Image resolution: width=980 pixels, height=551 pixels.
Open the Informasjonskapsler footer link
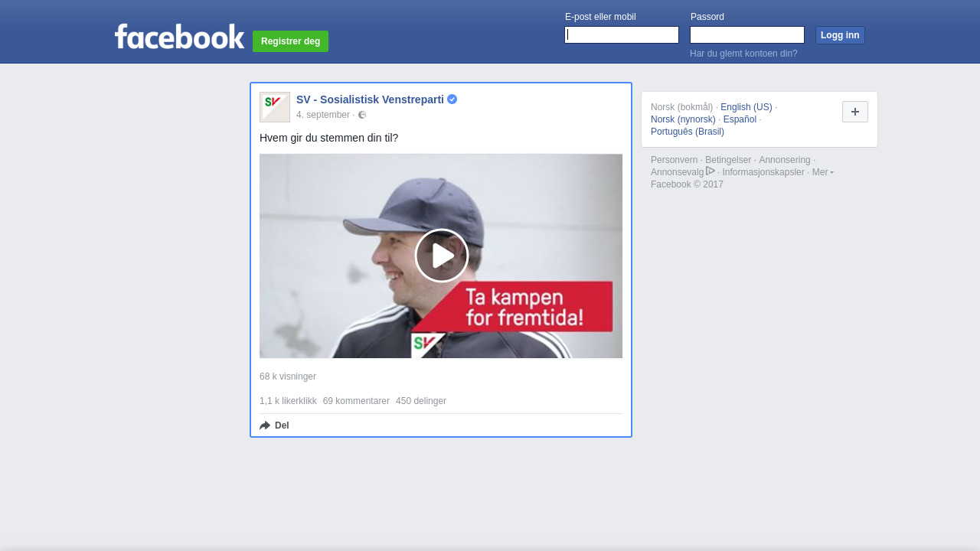coord(763,172)
